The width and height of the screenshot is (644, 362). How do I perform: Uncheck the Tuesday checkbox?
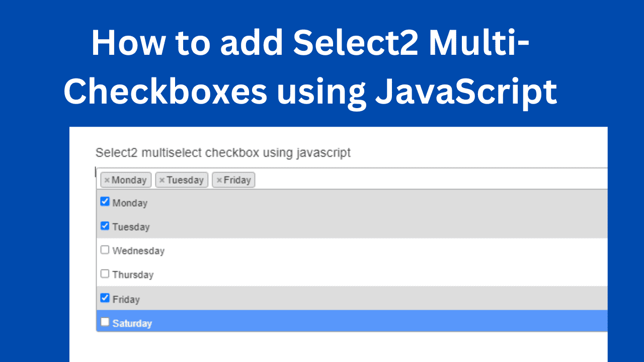pyautogui.click(x=105, y=226)
